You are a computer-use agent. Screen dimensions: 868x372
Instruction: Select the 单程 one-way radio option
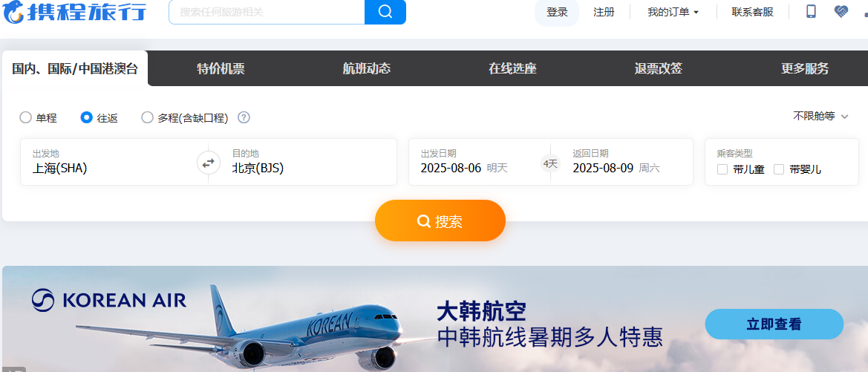click(38, 117)
